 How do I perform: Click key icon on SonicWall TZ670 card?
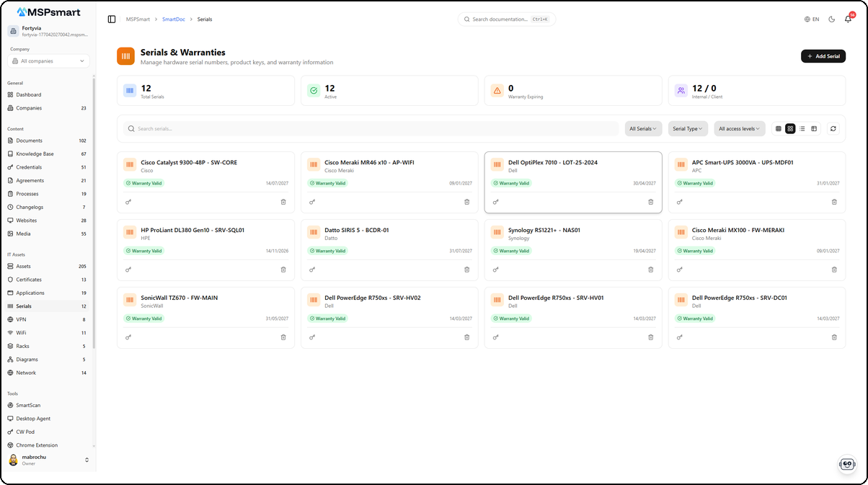128,337
